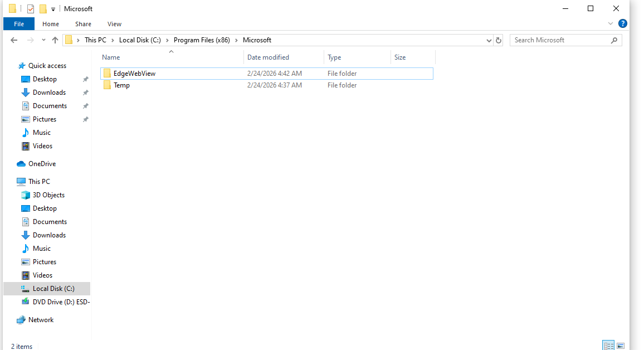Click the Properties quick access toolbar icon
Viewport: 644px width, 350px height.
(31, 8)
